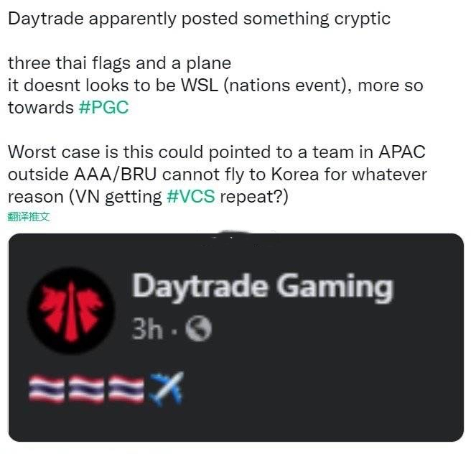This screenshot has width=476, height=454.
Task: Click the first Thai flag emoji
Action: pos(46,389)
